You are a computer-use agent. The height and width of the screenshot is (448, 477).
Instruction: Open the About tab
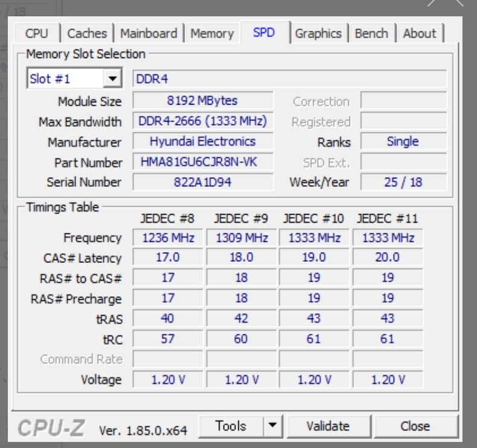420,33
